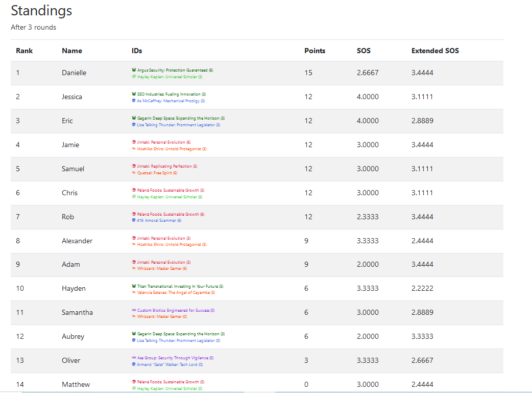
Task: Select player name Chris
Action: (x=69, y=193)
